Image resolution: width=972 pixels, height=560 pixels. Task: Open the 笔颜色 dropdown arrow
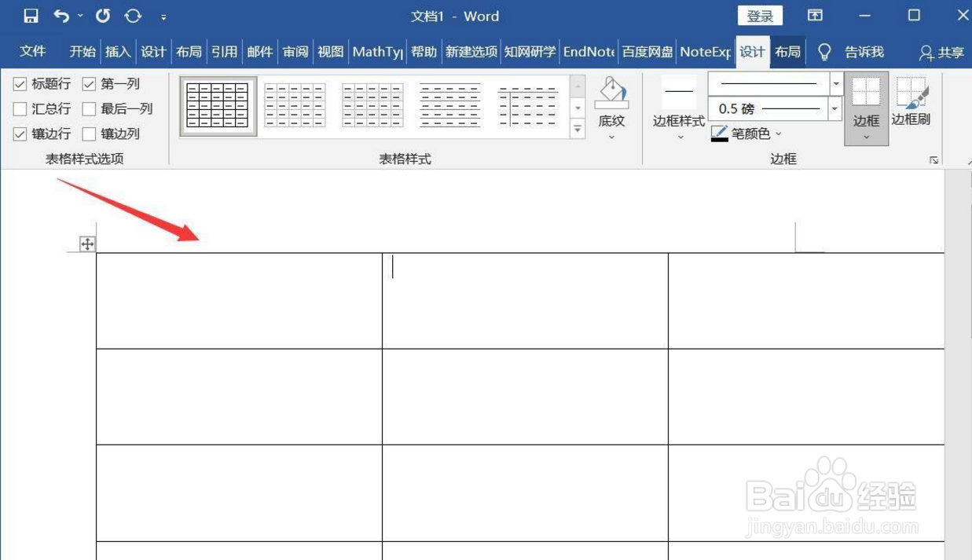[779, 134]
